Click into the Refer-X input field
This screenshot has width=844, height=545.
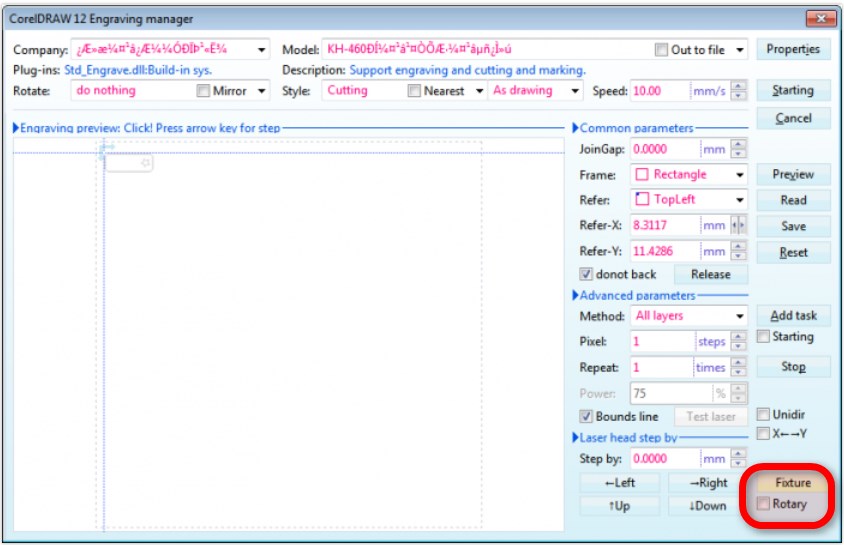664,226
